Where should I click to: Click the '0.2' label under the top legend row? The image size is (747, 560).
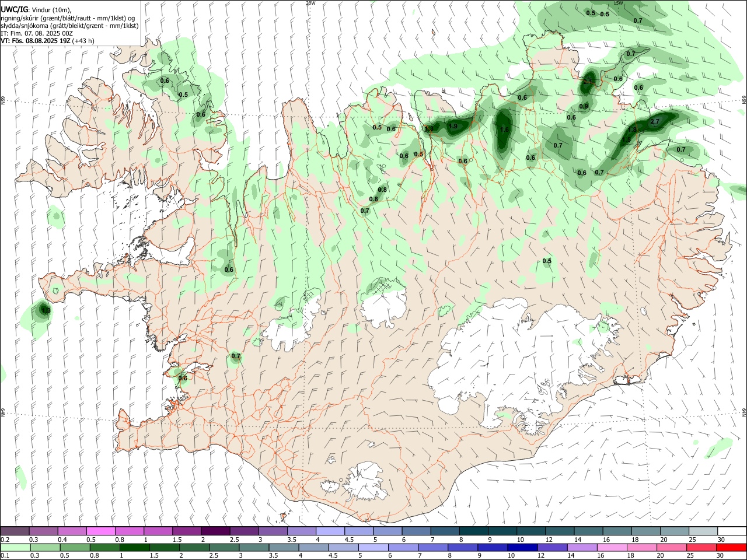click(5, 540)
